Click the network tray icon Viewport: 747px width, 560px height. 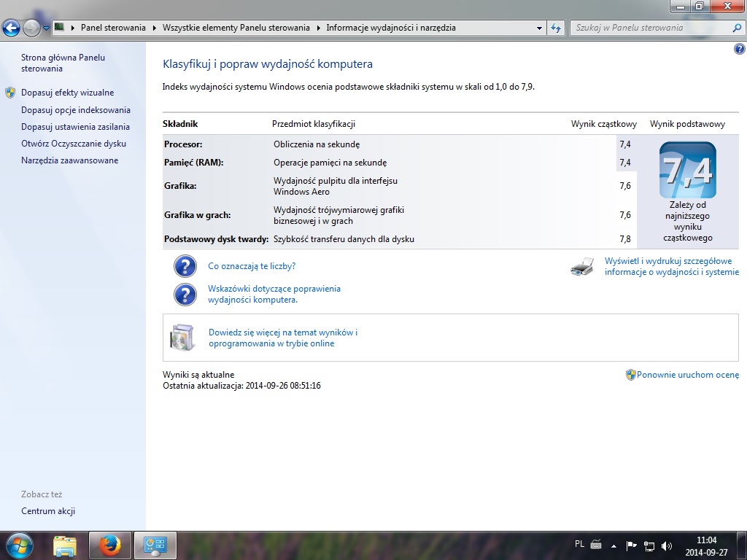coord(649,545)
